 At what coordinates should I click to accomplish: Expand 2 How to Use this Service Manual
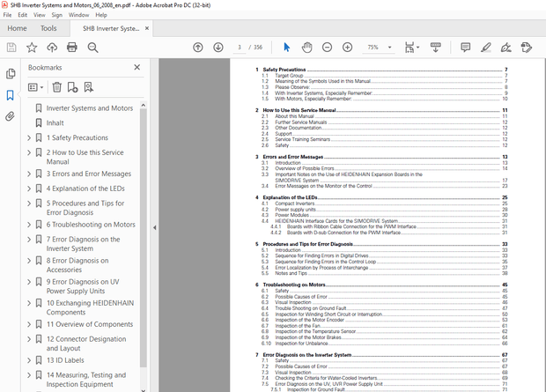[x=29, y=152]
